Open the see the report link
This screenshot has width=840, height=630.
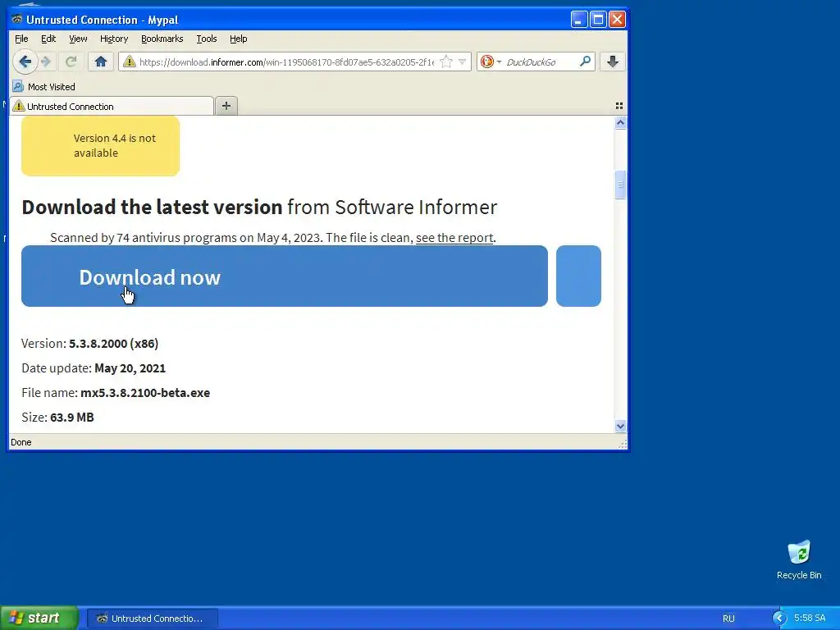pos(454,238)
